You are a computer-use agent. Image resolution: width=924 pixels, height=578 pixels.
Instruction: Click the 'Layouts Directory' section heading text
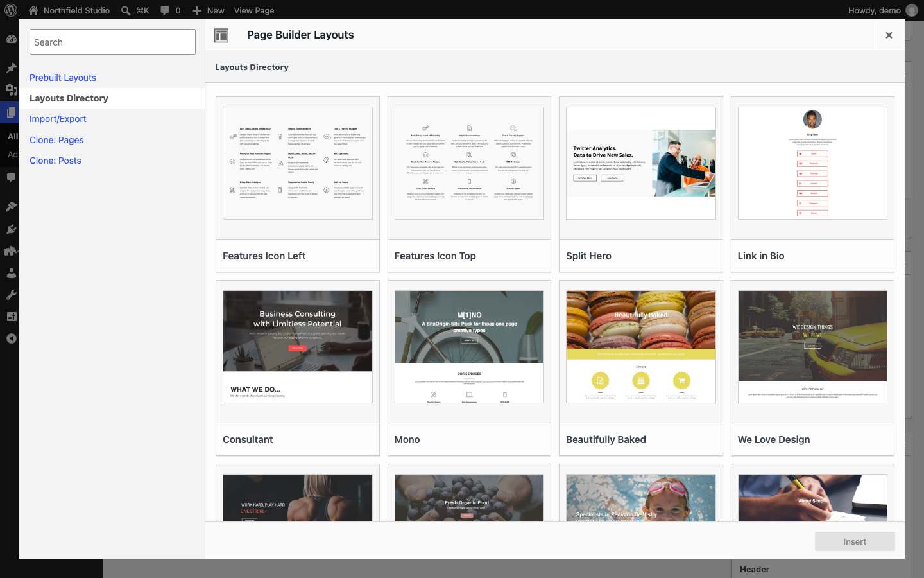click(252, 67)
